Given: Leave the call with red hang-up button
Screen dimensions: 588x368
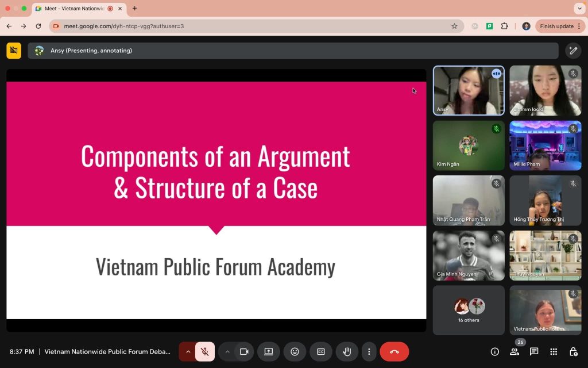Looking at the screenshot, I should tap(394, 352).
